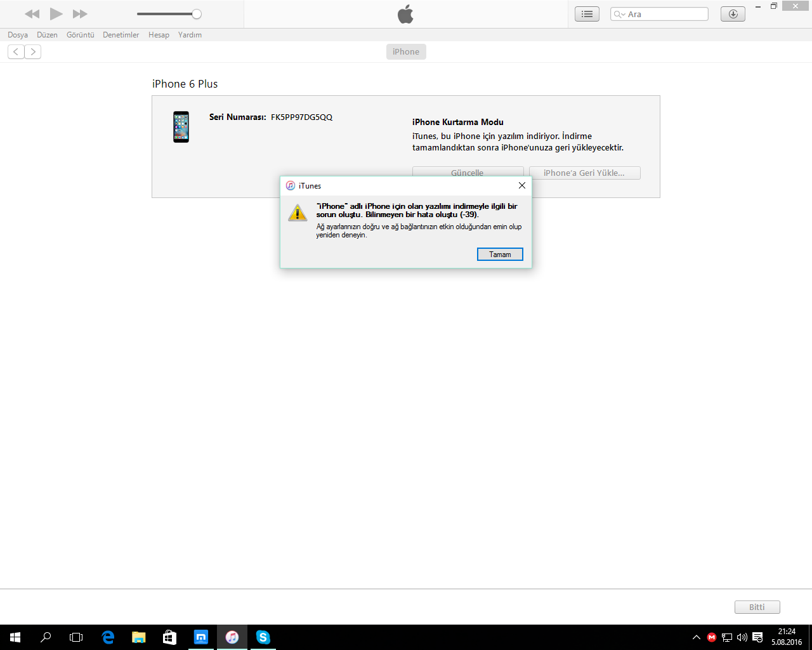
Task: Restore down the iTunes window
Action: (774, 6)
